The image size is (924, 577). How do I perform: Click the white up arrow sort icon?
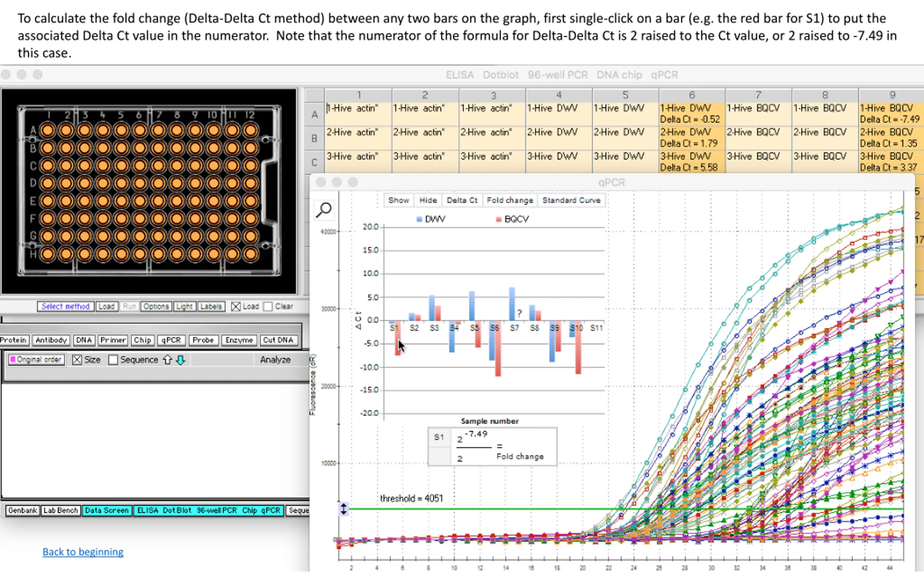pos(167,360)
